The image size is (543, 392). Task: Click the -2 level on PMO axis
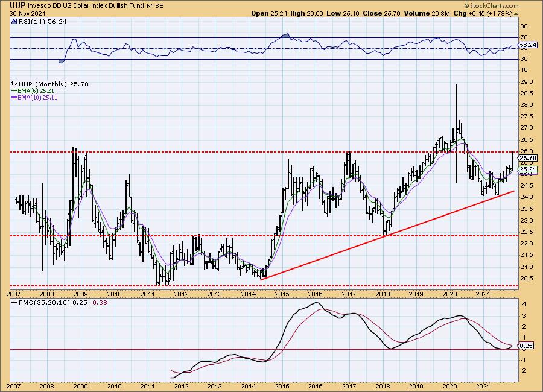(524, 370)
